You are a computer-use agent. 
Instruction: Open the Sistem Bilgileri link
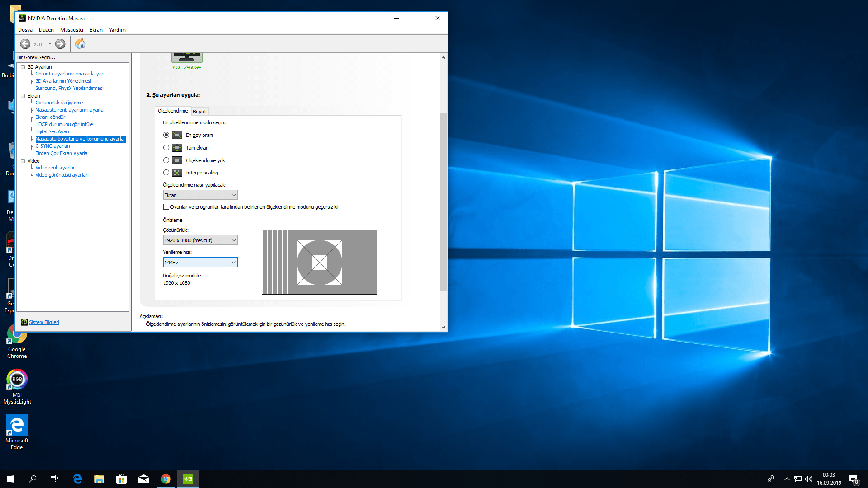pyautogui.click(x=44, y=322)
